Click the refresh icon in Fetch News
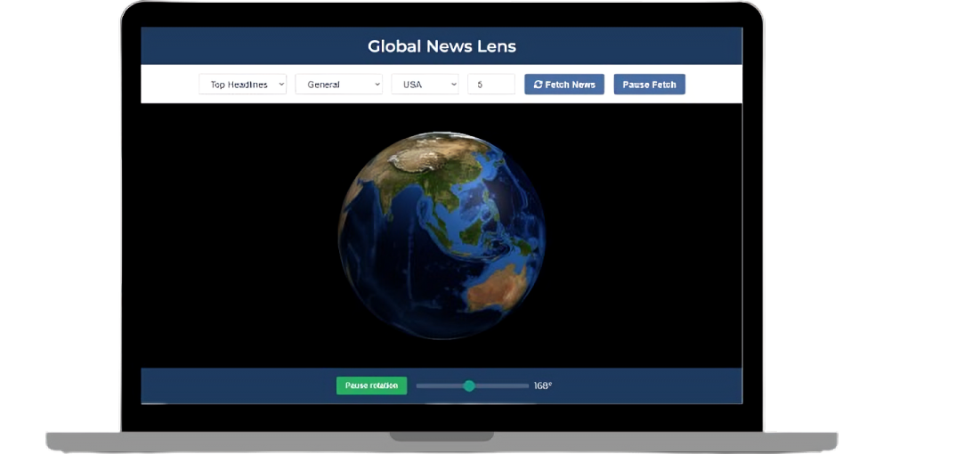Image resolution: width=980 pixels, height=454 pixels. [x=538, y=85]
